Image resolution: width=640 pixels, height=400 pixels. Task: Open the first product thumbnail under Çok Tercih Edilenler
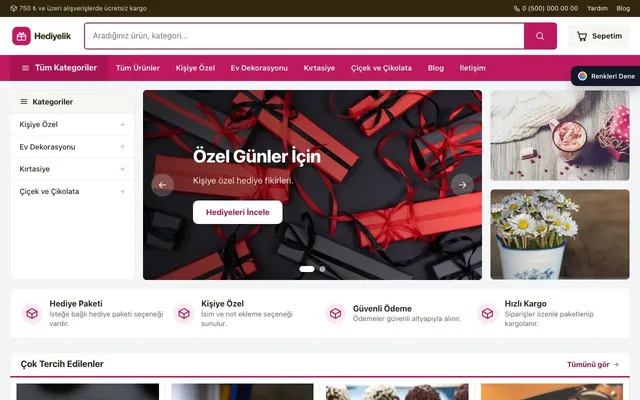click(88, 392)
